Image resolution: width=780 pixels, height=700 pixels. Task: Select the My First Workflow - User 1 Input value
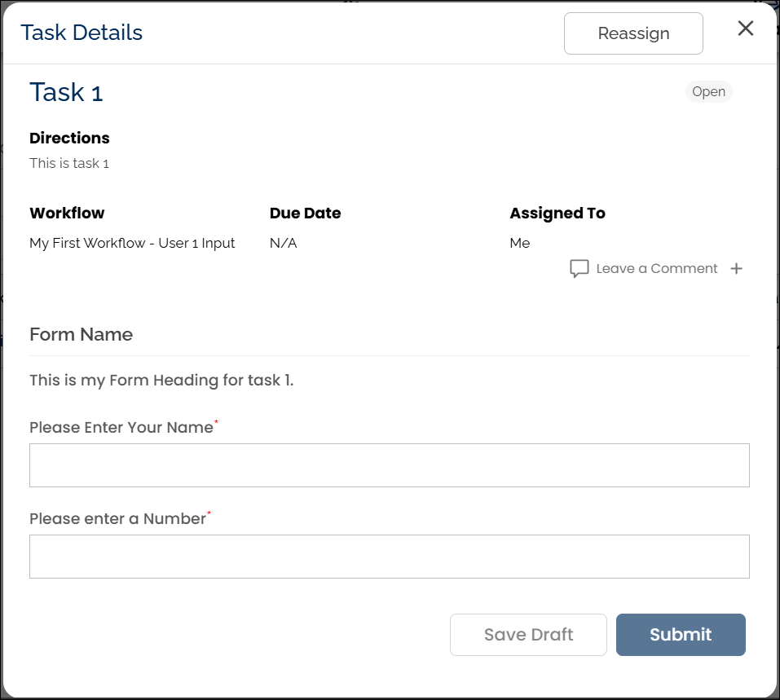132,243
